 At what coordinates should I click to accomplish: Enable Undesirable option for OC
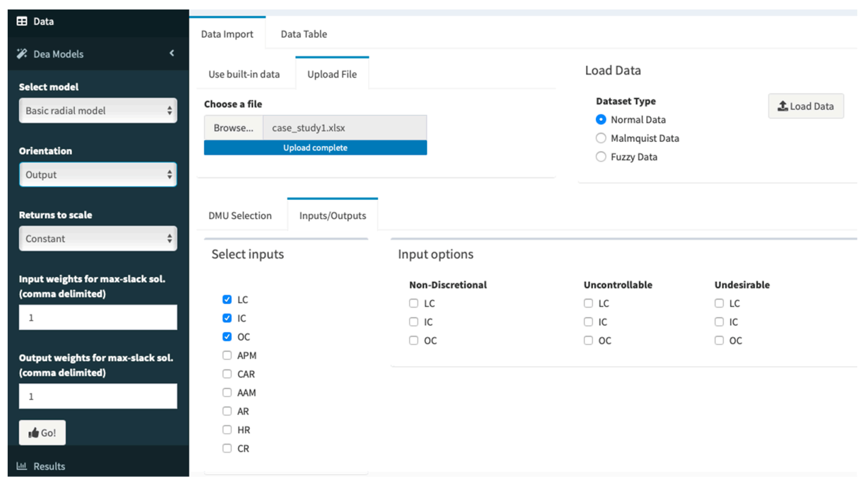coord(719,340)
